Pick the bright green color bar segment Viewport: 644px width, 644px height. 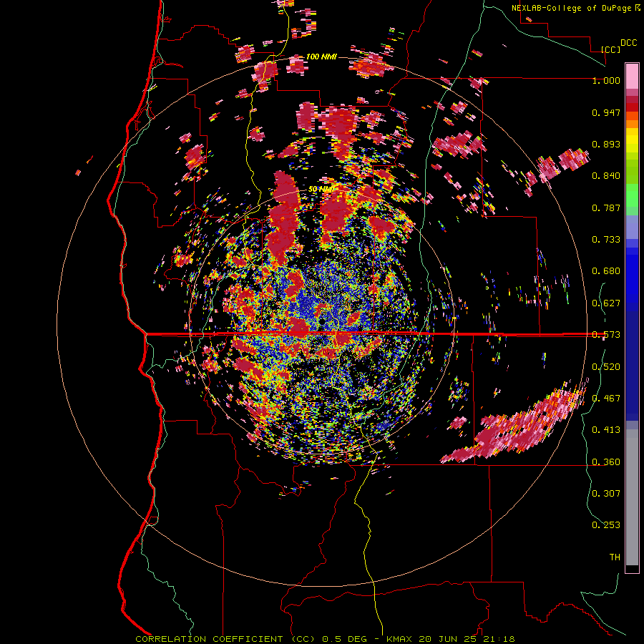[632, 195]
